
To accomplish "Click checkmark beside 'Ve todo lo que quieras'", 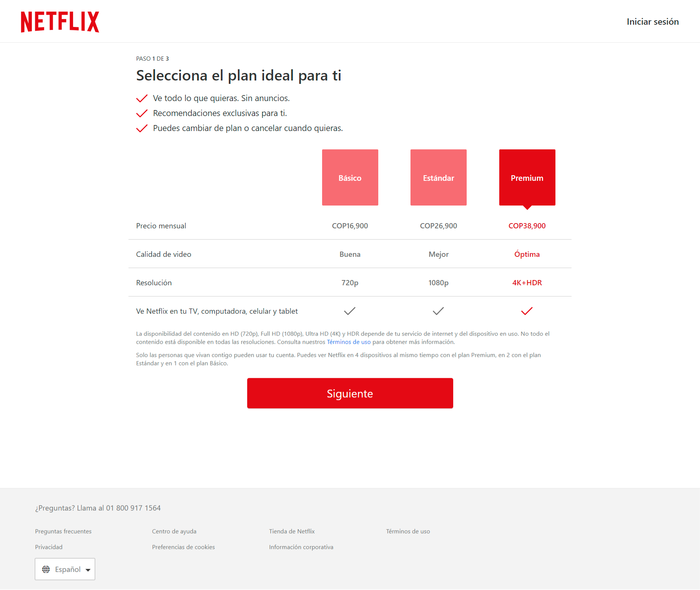I will click(x=142, y=98).
